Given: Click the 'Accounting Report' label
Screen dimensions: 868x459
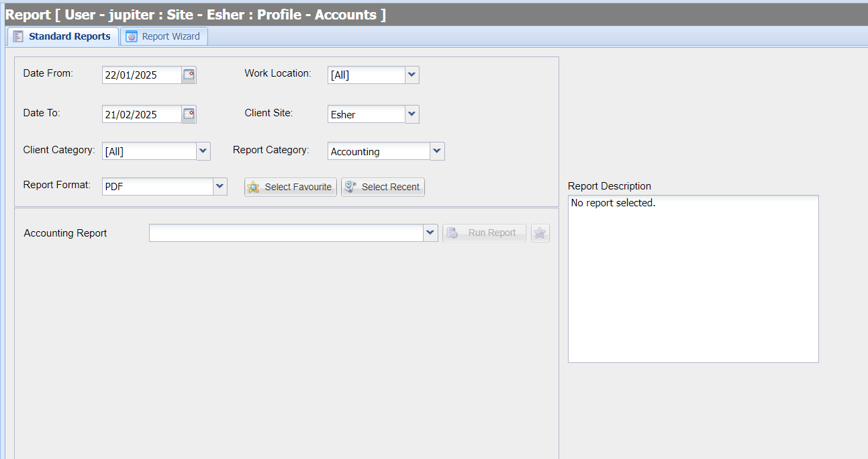Looking at the screenshot, I should tap(65, 233).
